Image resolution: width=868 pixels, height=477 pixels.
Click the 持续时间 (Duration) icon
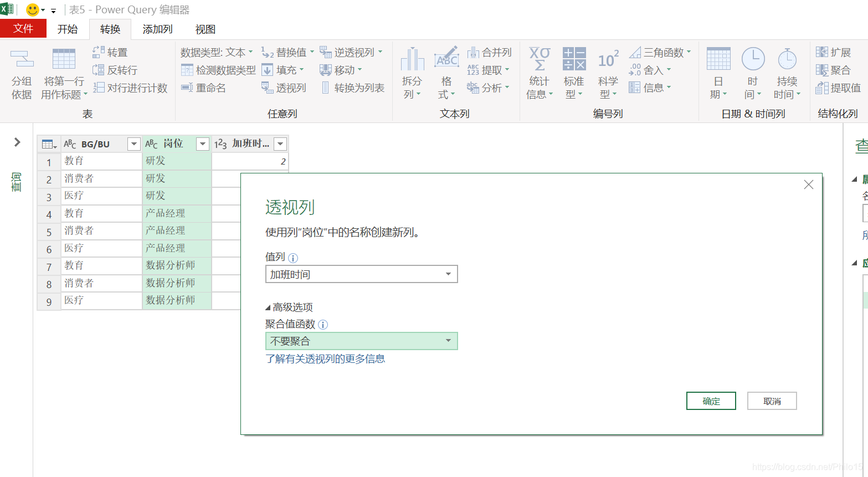(787, 72)
